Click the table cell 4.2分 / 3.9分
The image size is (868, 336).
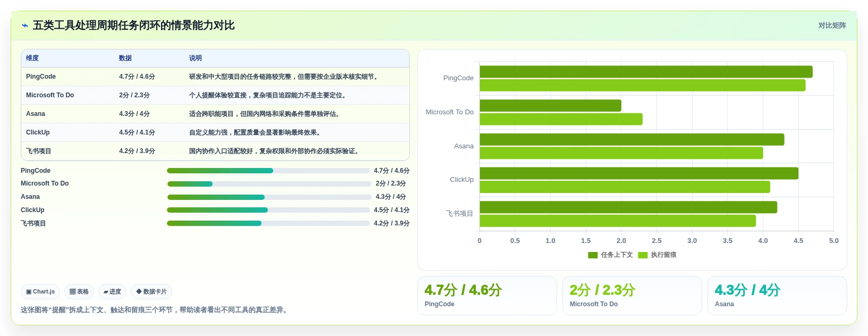point(137,151)
